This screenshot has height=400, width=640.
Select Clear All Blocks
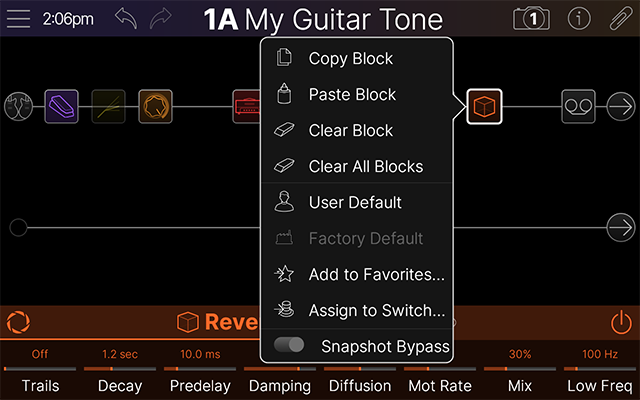point(365,167)
